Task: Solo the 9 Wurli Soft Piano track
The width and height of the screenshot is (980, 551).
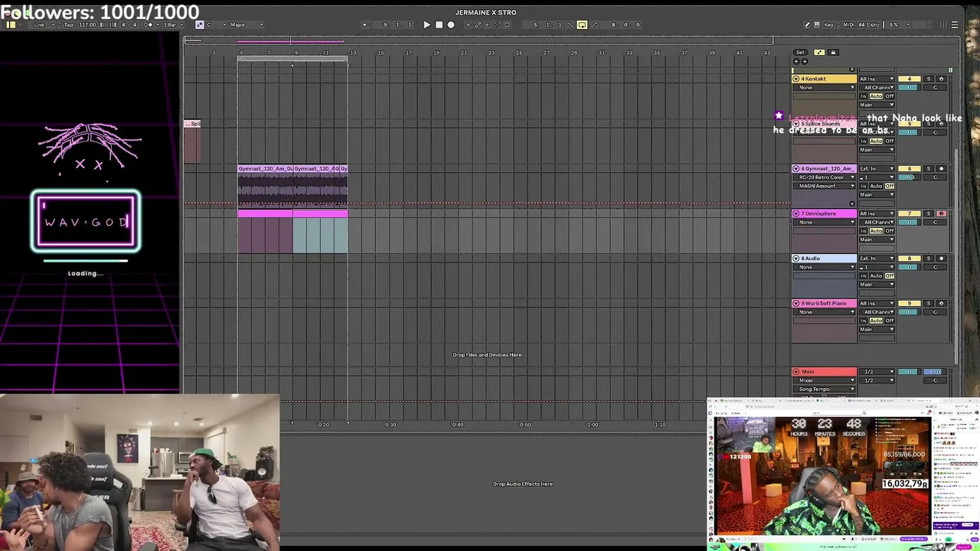Action: (x=929, y=303)
